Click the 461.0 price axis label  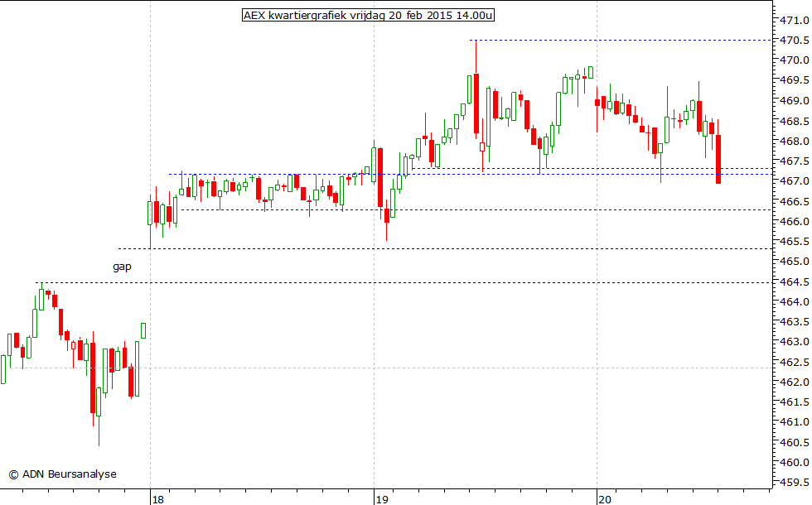click(795, 422)
